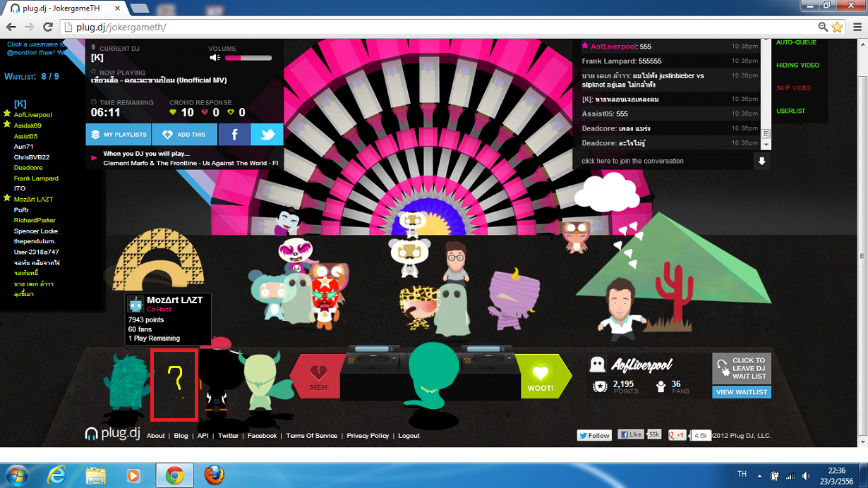Select Assdak69 in the user list
This screenshot has width=868, height=488.
28,126
